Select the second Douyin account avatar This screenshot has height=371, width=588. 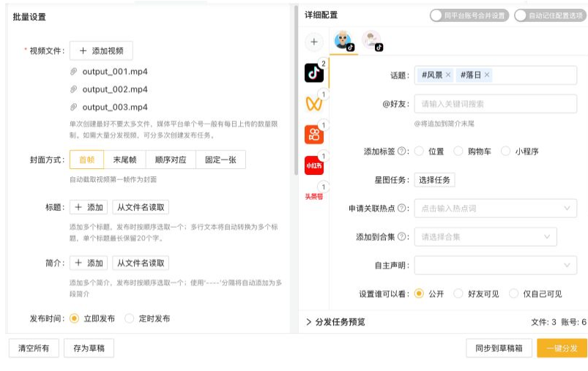pyautogui.click(x=373, y=41)
